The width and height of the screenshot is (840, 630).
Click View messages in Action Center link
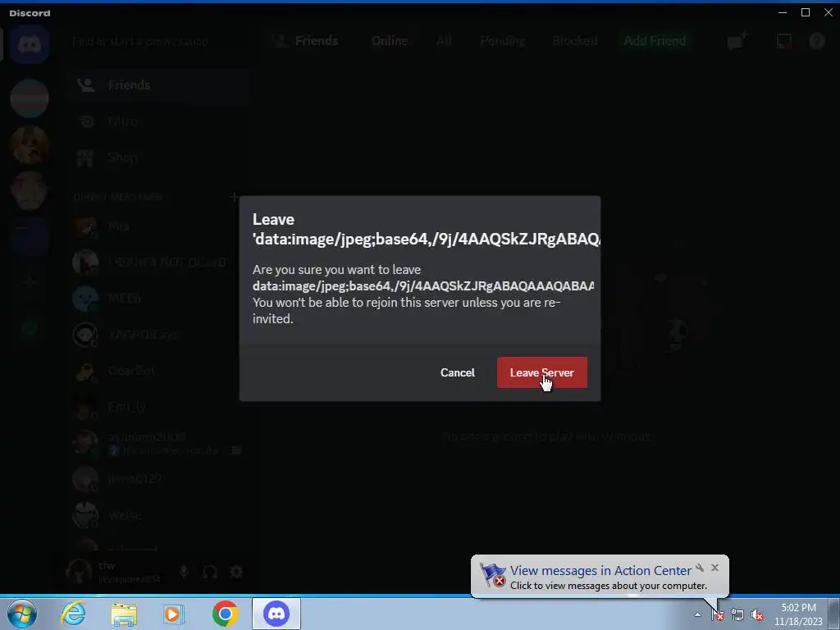click(x=600, y=571)
